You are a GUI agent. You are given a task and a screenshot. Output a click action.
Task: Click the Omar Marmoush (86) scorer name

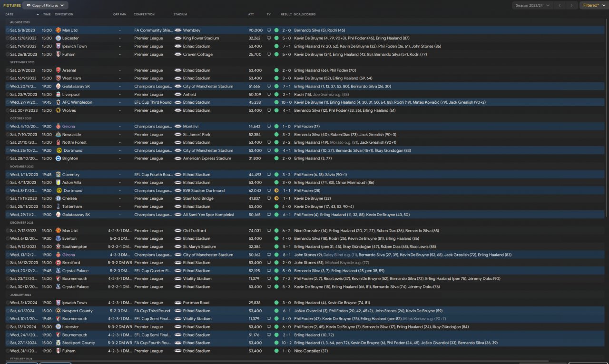pos(354,183)
